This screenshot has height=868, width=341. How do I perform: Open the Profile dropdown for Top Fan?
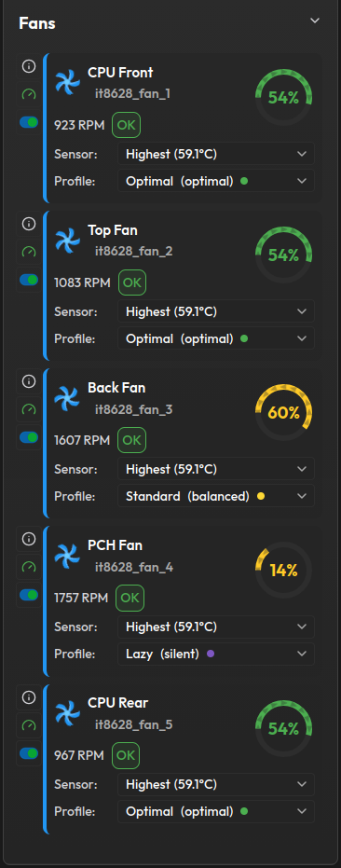(216, 338)
